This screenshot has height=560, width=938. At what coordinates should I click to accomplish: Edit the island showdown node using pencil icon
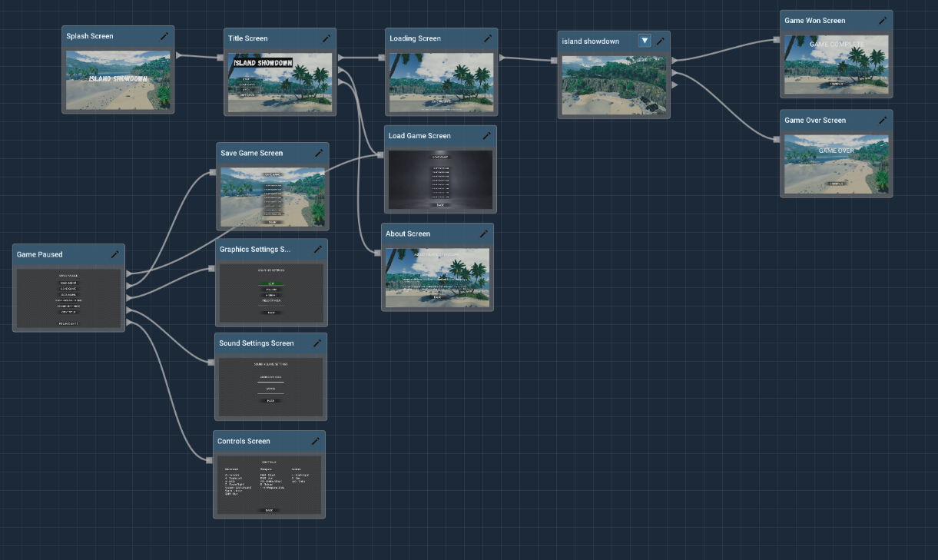tap(660, 41)
